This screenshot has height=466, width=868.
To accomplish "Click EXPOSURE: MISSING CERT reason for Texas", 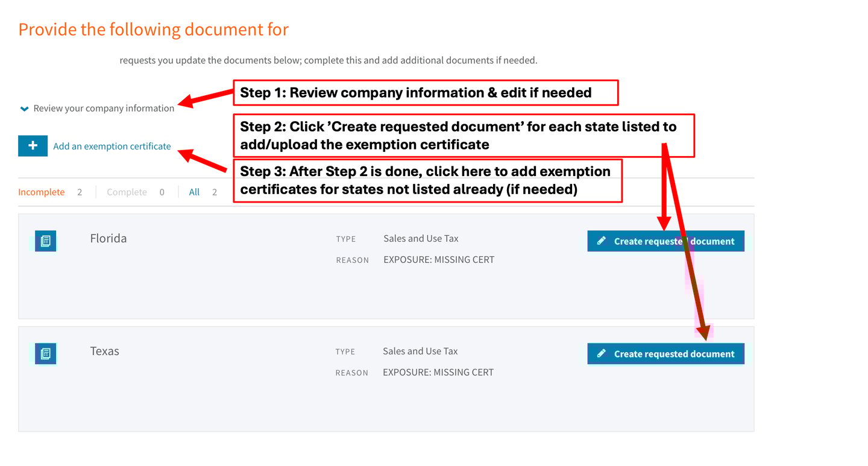I will 438,373.
